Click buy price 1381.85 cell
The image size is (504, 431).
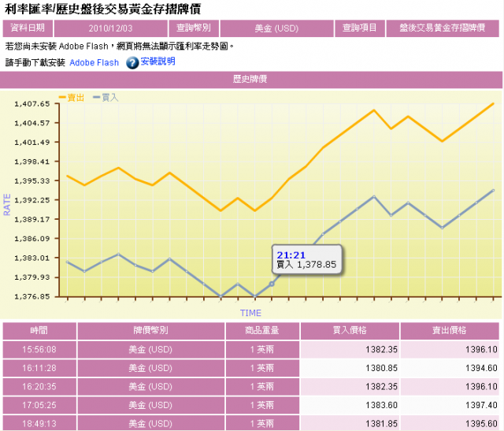click(350, 424)
